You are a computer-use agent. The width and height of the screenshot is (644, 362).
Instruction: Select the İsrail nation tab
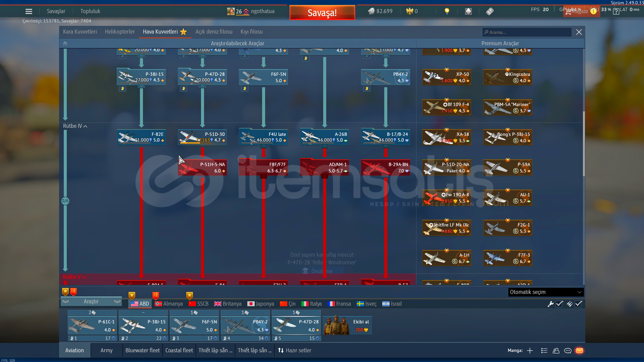(x=392, y=304)
